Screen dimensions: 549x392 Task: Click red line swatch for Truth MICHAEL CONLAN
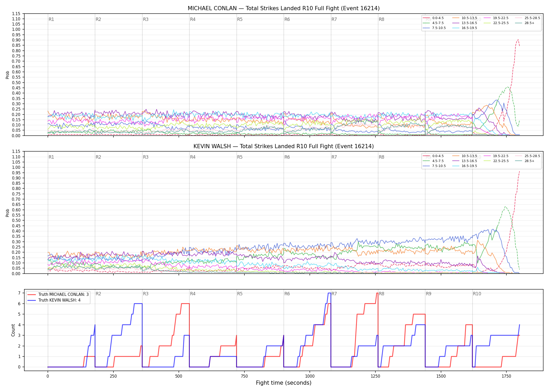[32, 294]
